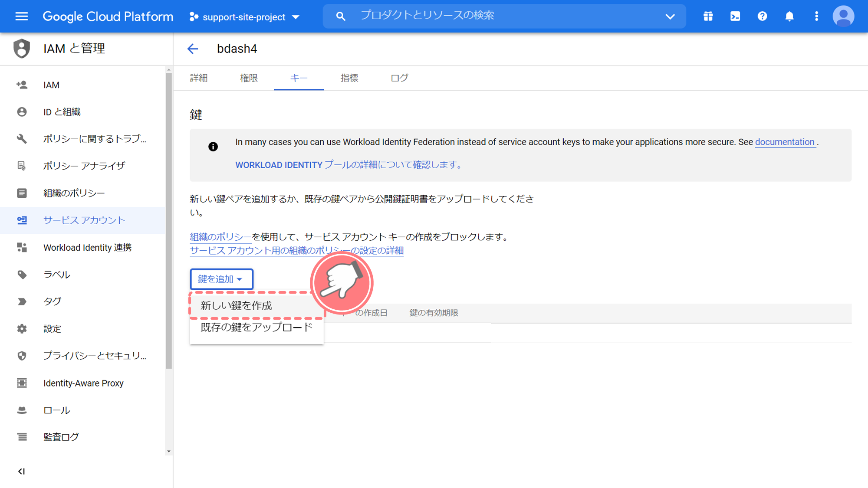Choose 既存の鍵をアップロード from the menu
The height and width of the screenshot is (488, 868).
pyautogui.click(x=256, y=328)
